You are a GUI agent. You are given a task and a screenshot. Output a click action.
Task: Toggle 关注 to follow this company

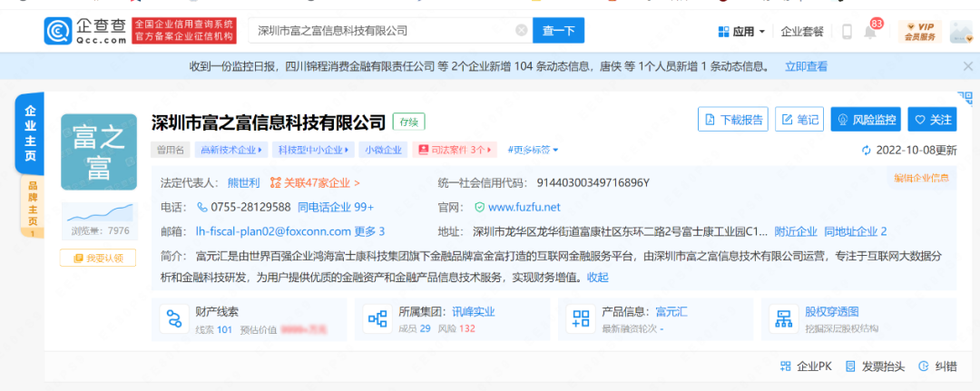tap(932, 120)
